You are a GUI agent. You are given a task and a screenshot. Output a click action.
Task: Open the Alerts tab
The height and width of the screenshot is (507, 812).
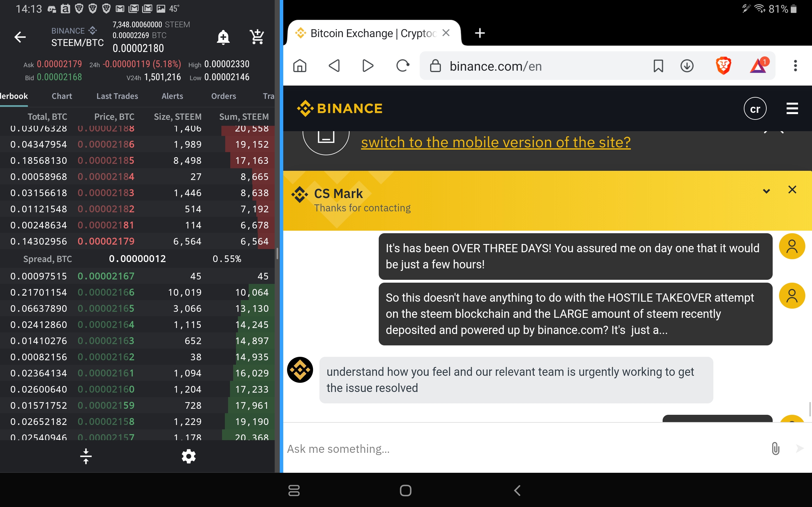point(172,96)
